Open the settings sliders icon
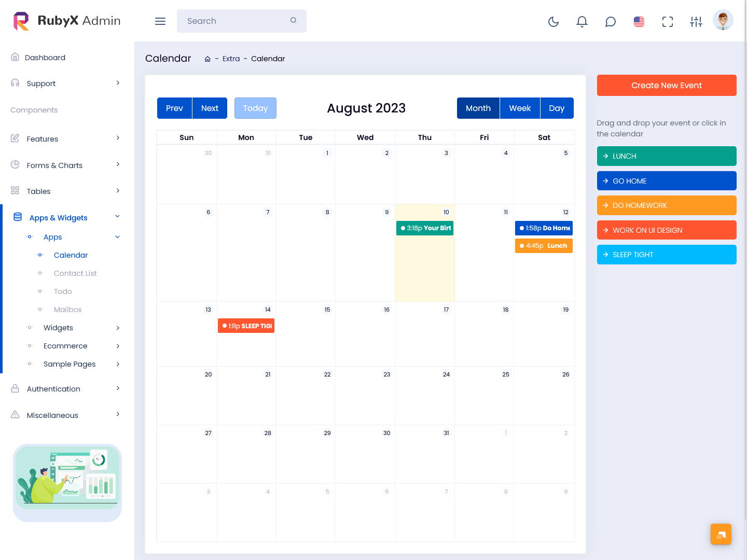This screenshot has height=560, width=747. (696, 21)
